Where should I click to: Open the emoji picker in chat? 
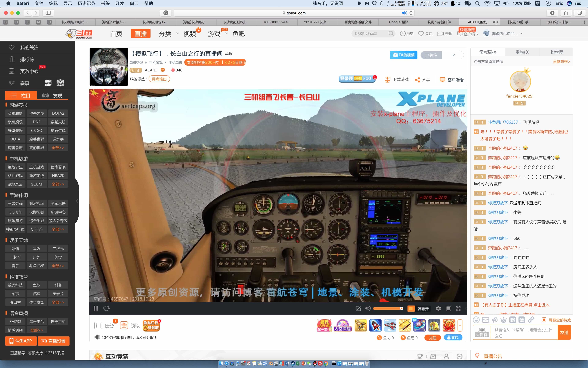click(x=476, y=320)
